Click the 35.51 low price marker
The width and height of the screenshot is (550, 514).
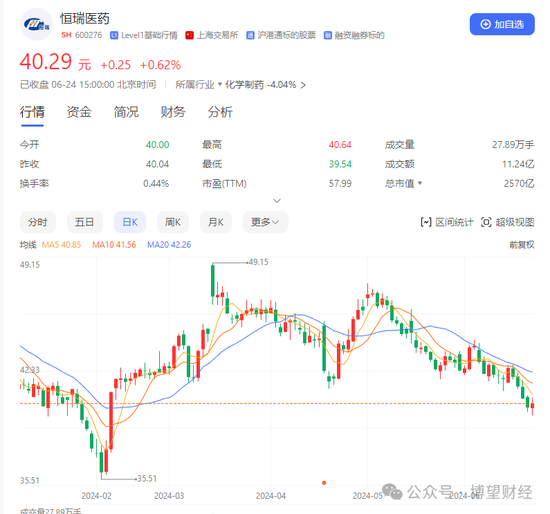(x=147, y=479)
